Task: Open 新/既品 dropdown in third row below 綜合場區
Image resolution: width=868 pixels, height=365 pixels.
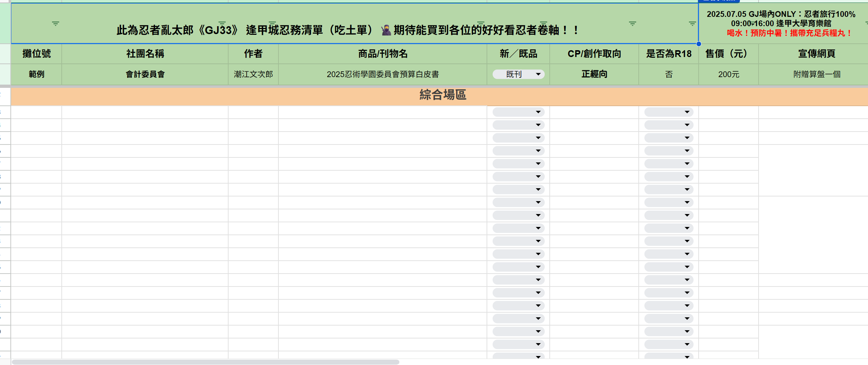Action: click(x=519, y=138)
